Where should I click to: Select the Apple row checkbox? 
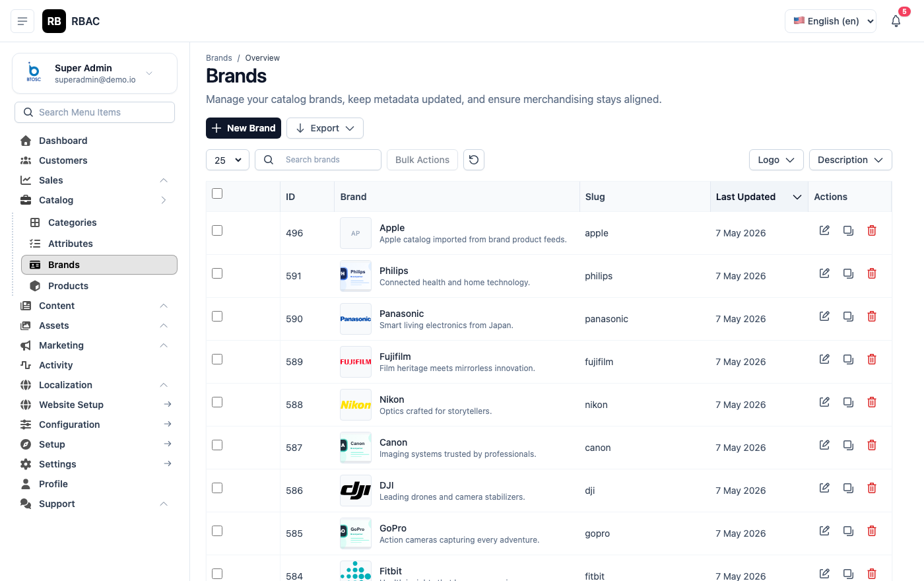click(217, 230)
